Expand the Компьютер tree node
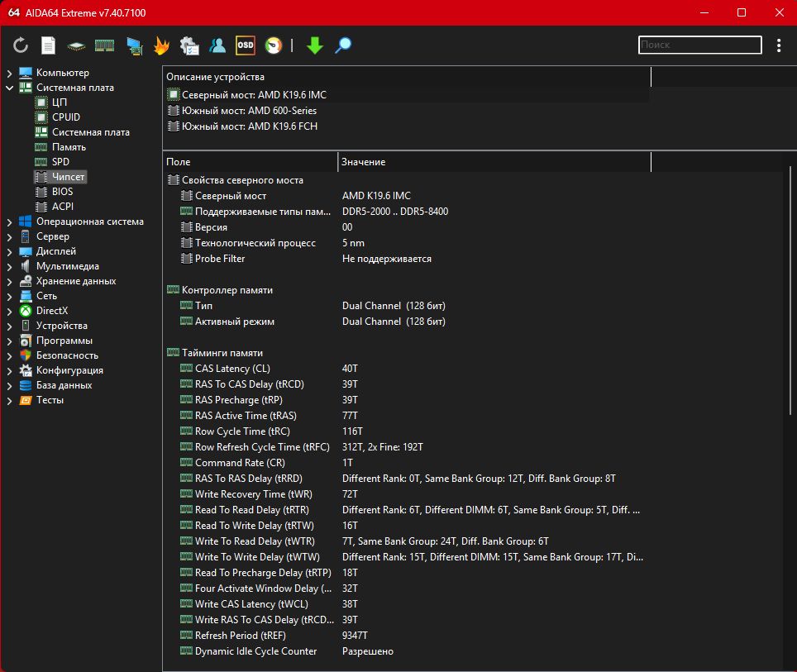Screen dimensions: 797x672 [x=9, y=74]
